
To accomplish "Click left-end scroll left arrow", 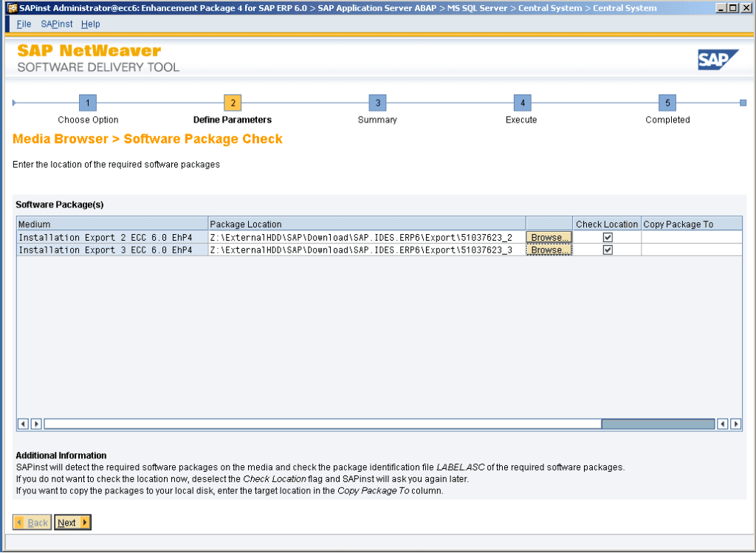I will point(23,425).
